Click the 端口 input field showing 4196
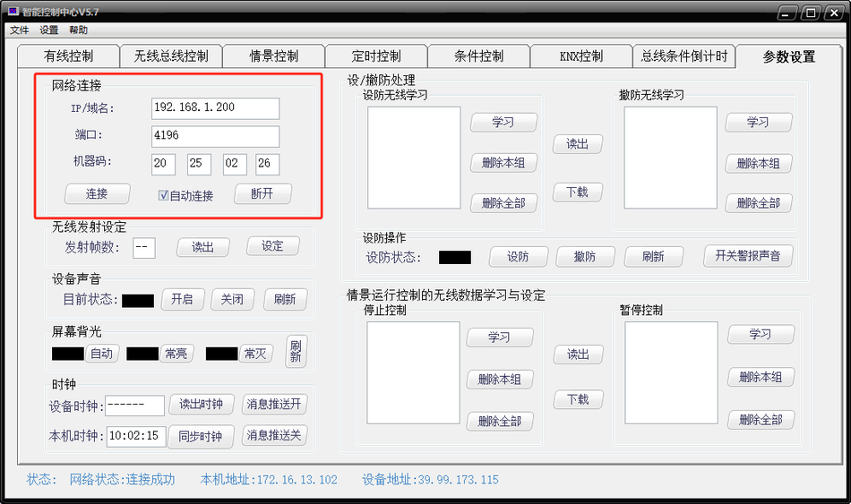The image size is (851, 504). (x=216, y=136)
